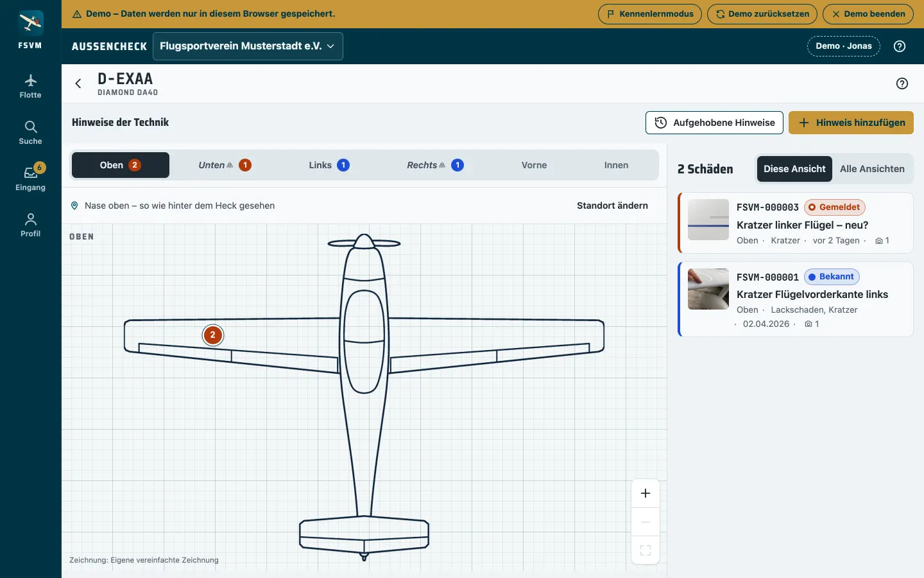924x578 pixels.
Task: Select the Oben view tab
Action: pyautogui.click(x=121, y=165)
